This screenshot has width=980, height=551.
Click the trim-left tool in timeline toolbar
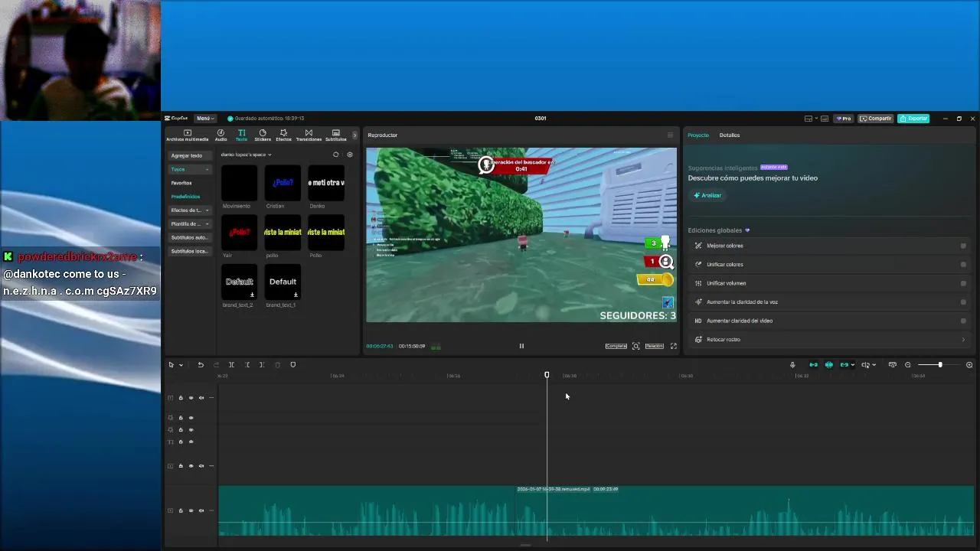click(247, 365)
